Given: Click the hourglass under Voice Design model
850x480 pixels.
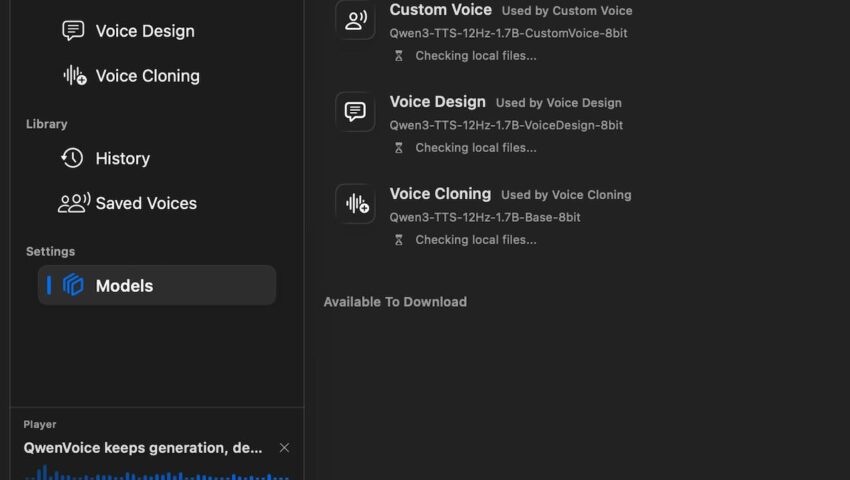Looking at the screenshot, I should point(399,148).
